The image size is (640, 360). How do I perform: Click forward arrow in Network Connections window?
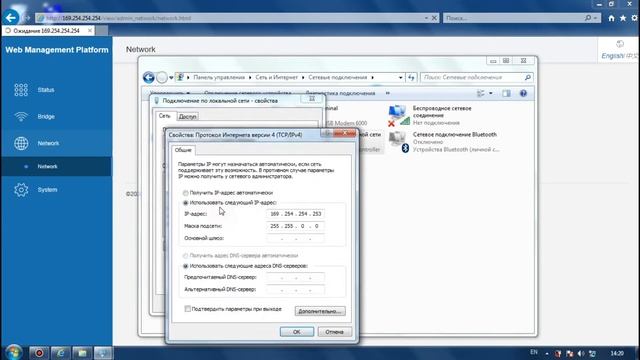162,77
